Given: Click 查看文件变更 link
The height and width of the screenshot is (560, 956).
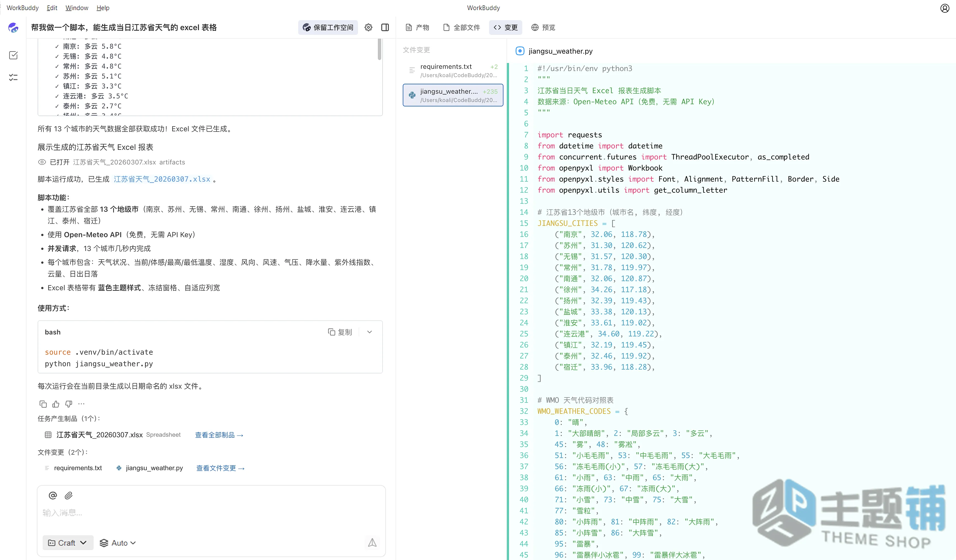Looking at the screenshot, I should coord(220,468).
